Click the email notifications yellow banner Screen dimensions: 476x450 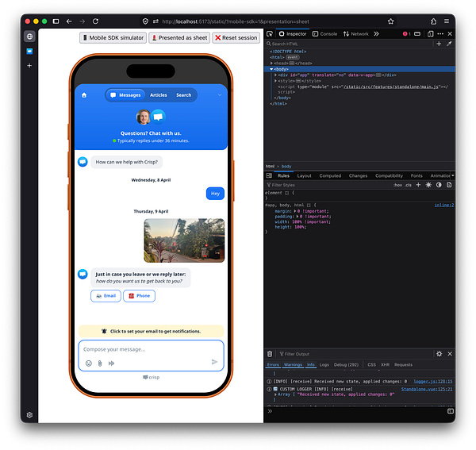151,331
